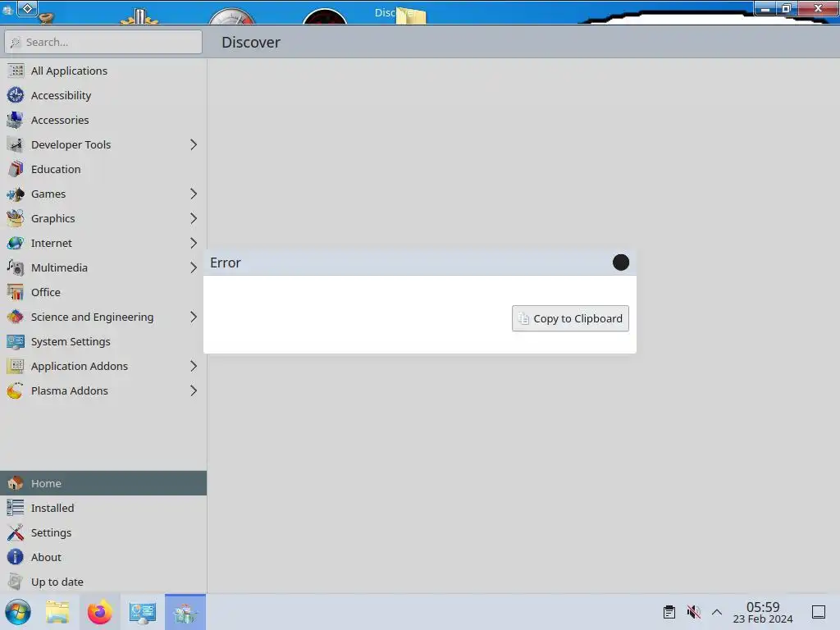Open Science and Engineering icon

point(16,317)
